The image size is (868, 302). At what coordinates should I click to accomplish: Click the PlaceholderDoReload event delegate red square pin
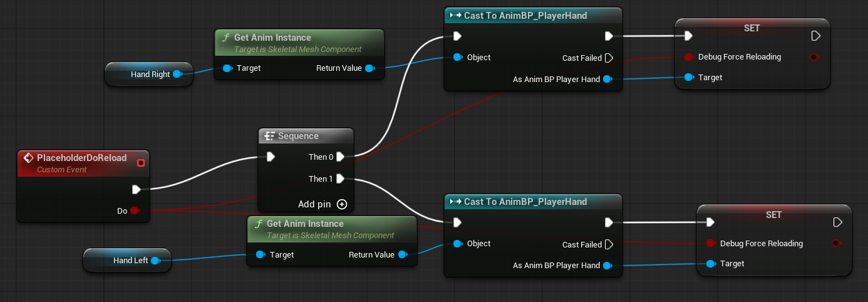click(141, 163)
